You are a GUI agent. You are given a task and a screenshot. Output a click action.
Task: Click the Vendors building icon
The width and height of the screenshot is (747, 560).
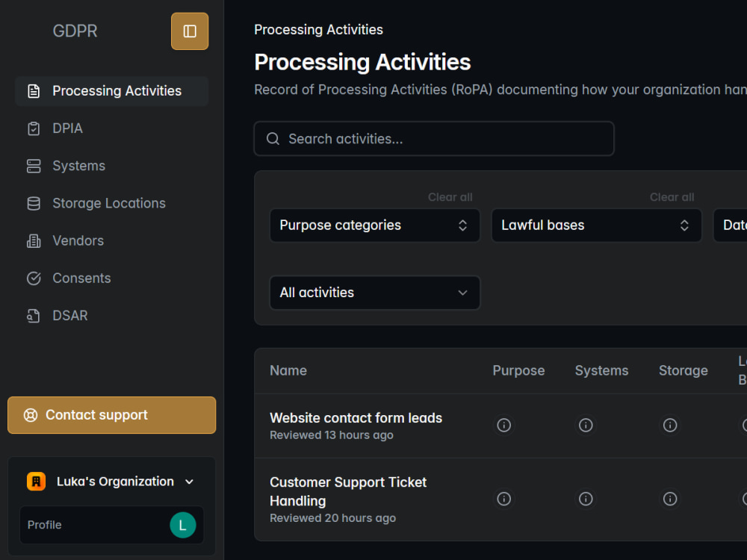pos(34,241)
